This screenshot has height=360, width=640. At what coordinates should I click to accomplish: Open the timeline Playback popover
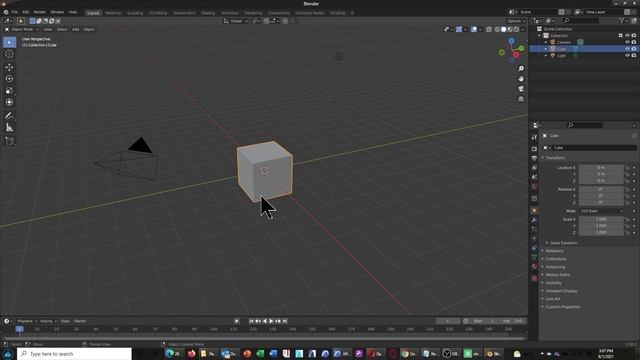tap(27, 321)
